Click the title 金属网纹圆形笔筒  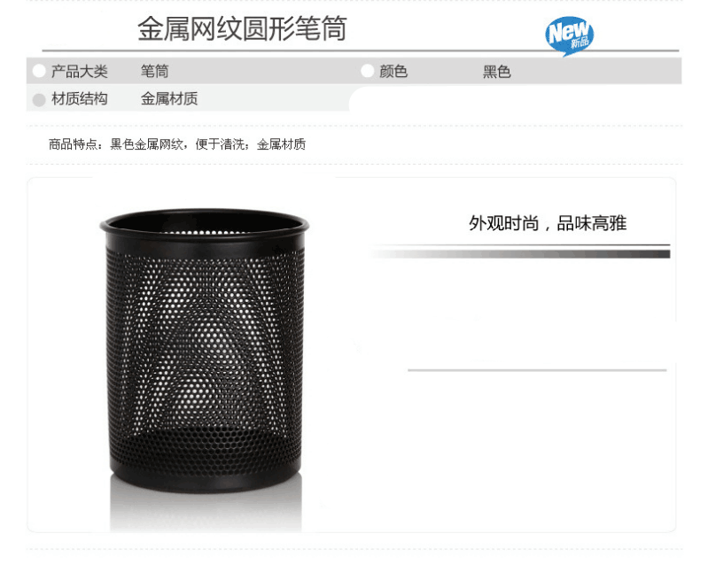click(x=242, y=29)
